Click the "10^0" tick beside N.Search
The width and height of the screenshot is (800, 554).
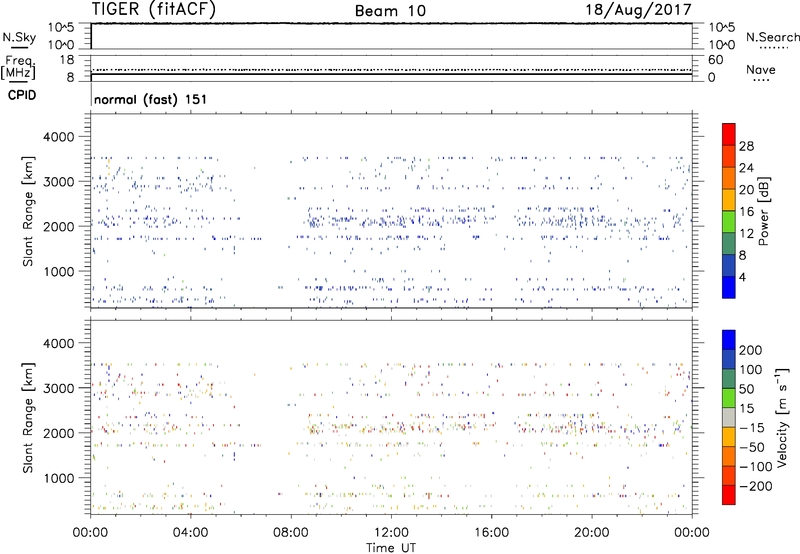tap(721, 45)
